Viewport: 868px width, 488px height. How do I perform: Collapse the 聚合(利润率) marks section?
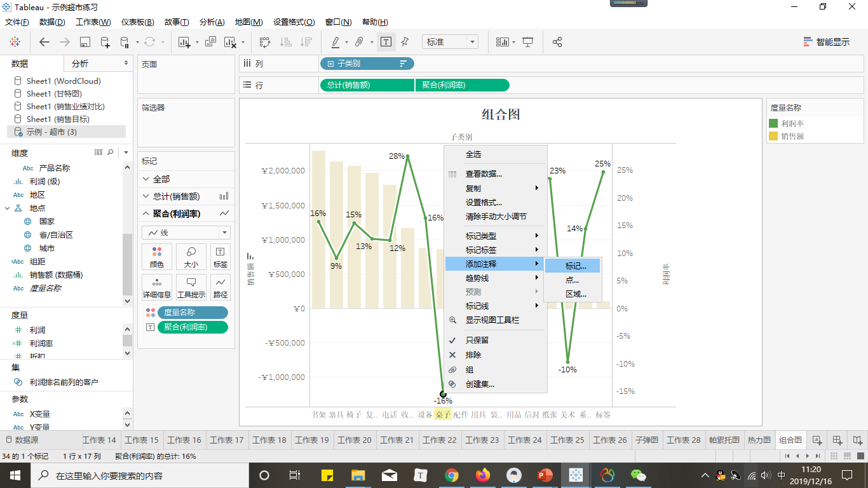[x=146, y=213]
